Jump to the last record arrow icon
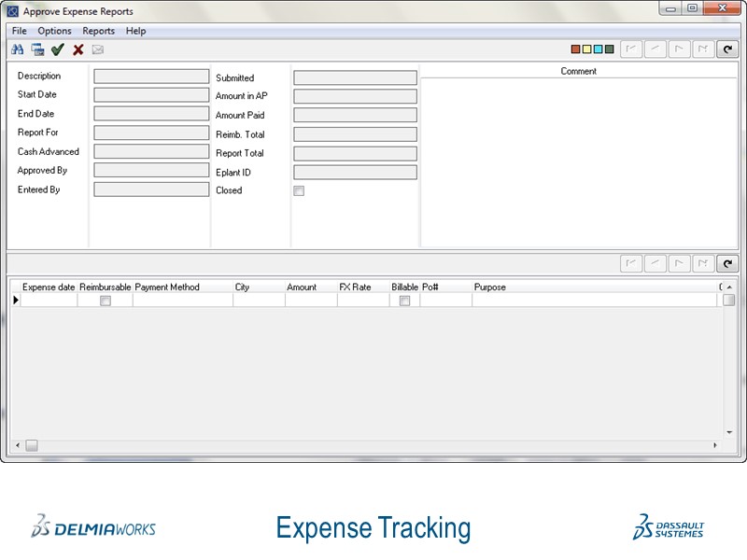 [703, 49]
